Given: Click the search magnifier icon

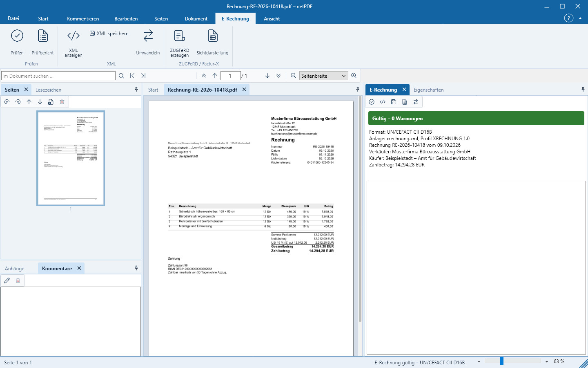Looking at the screenshot, I should point(121,76).
